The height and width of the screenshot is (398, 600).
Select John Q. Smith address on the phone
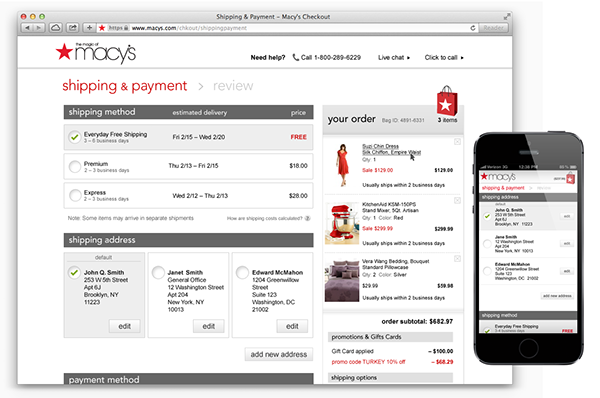click(487, 216)
